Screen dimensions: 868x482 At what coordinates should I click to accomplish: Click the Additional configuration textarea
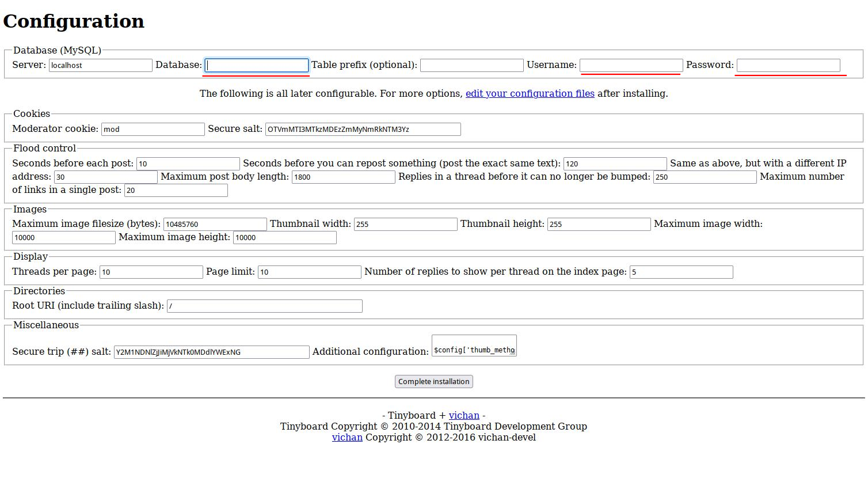click(474, 346)
